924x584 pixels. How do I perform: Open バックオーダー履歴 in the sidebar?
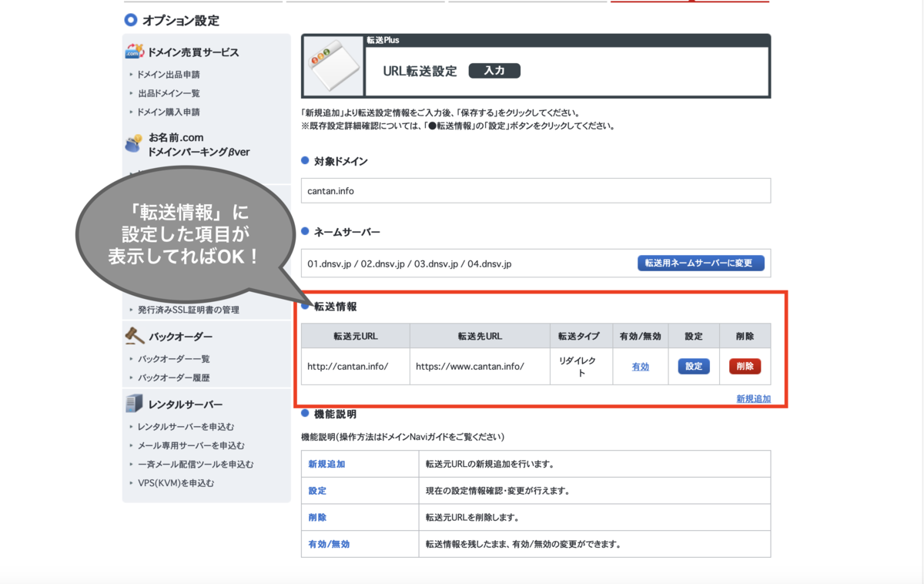click(173, 378)
